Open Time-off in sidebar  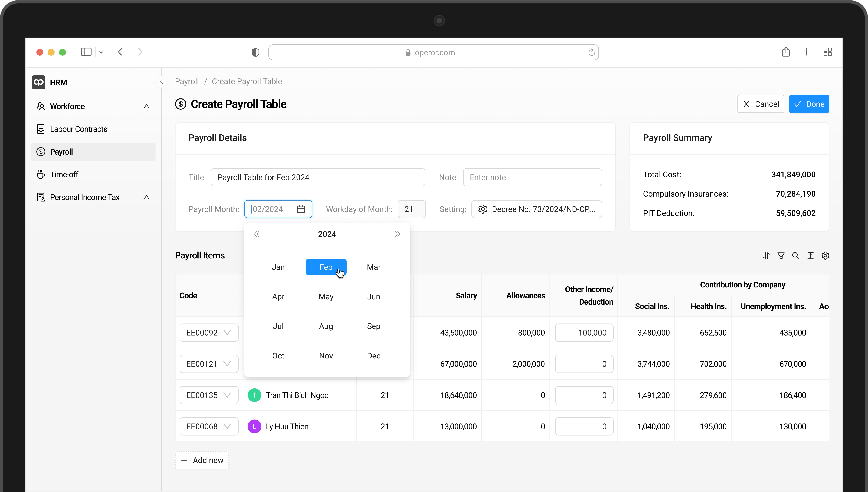[x=93, y=175]
